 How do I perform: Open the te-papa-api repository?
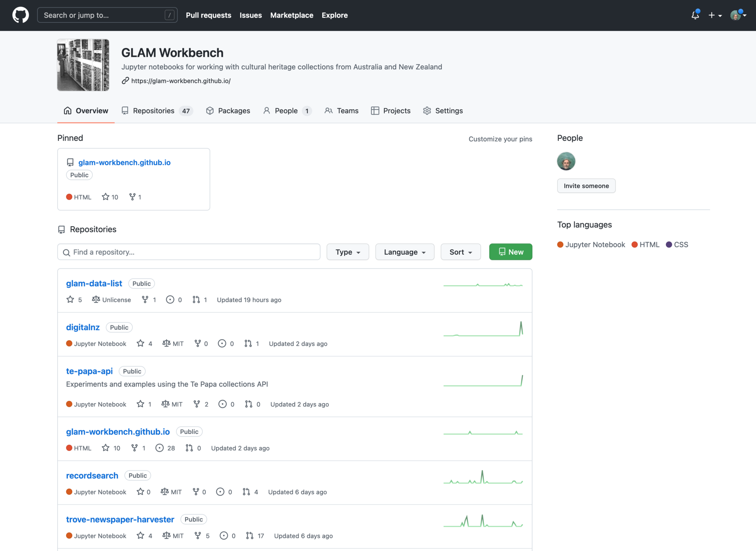pos(89,371)
